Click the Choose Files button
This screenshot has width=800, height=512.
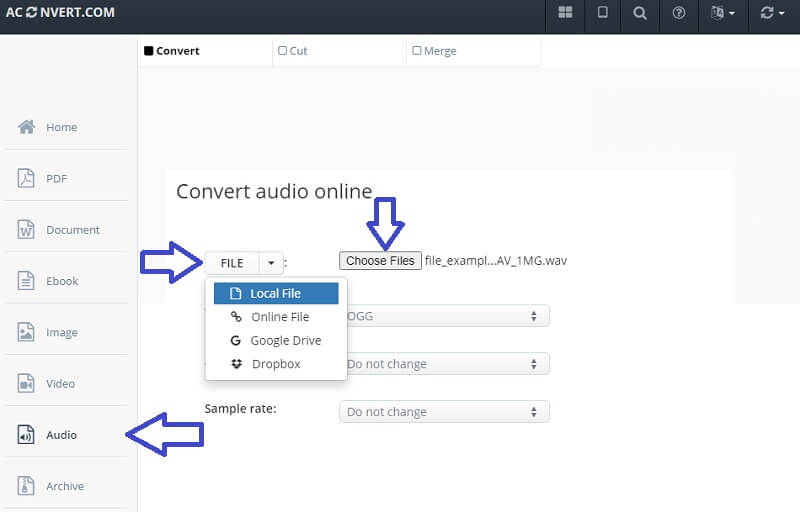[380, 261]
